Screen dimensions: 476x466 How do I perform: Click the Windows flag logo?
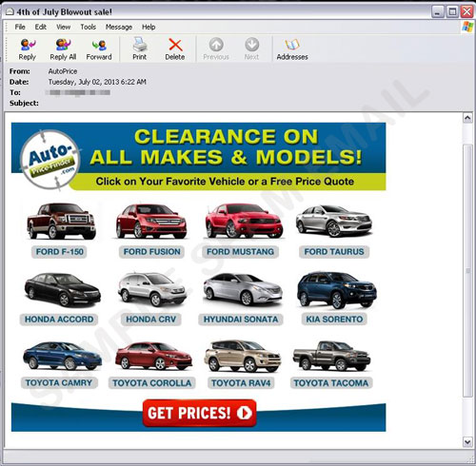[x=467, y=27]
